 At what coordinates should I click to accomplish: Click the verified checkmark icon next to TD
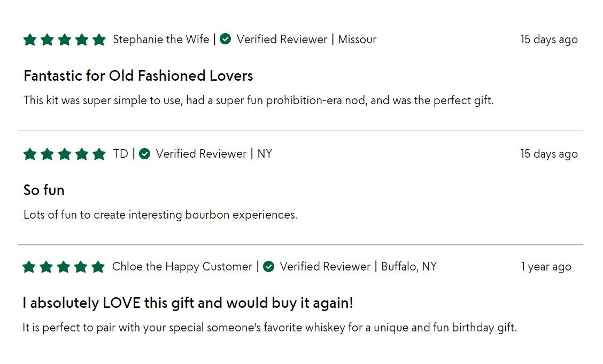coord(144,154)
